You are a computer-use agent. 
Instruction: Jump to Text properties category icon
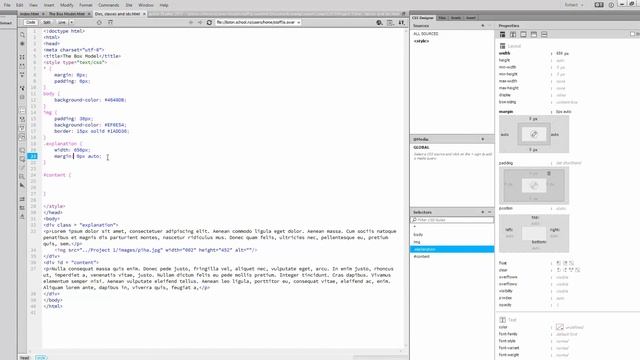[513, 35]
